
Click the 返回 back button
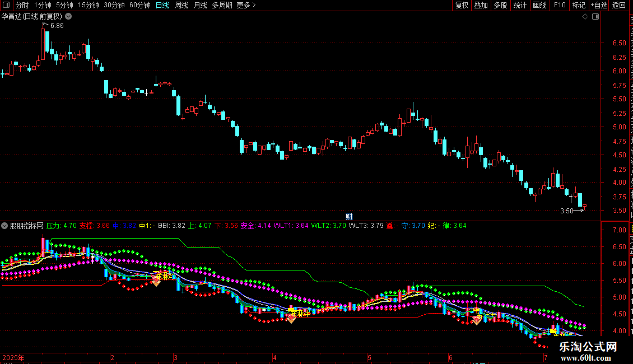click(618, 5)
